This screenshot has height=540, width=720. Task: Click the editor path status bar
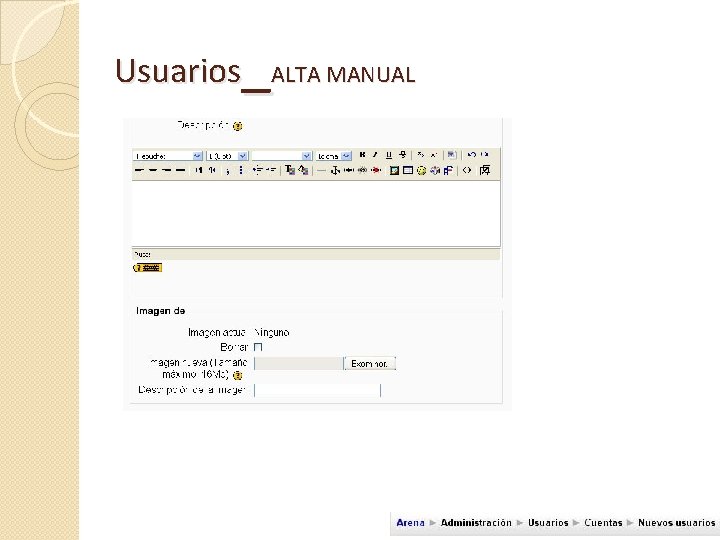point(316,254)
